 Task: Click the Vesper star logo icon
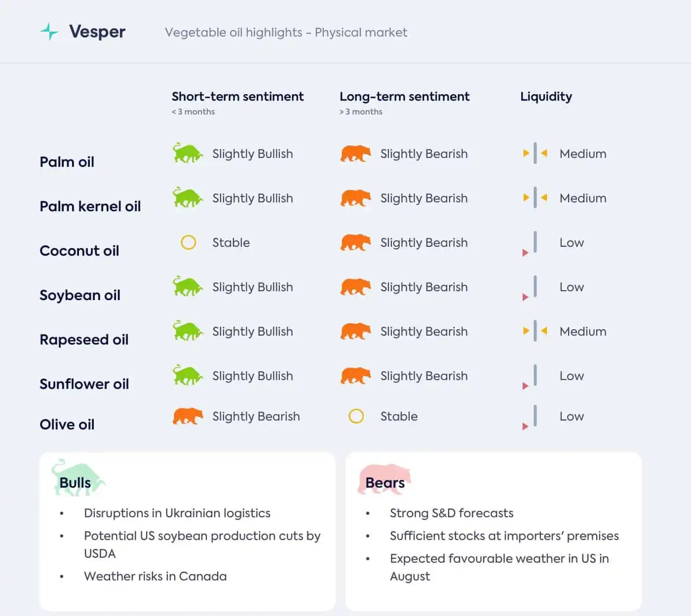tap(49, 32)
